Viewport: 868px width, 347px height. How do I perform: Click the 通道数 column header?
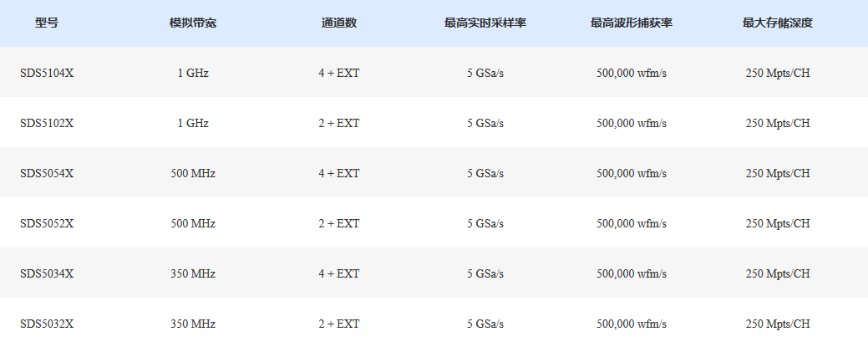(x=339, y=23)
